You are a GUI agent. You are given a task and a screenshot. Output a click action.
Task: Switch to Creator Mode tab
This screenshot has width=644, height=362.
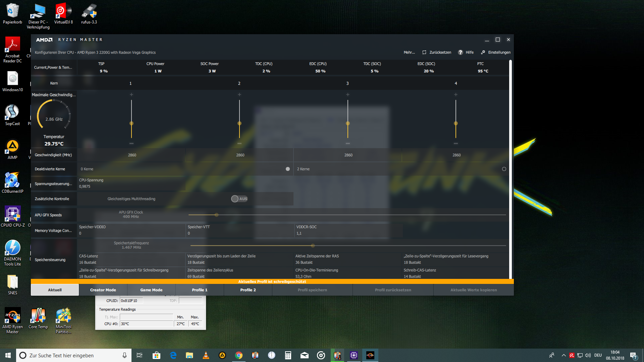(103, 290)
